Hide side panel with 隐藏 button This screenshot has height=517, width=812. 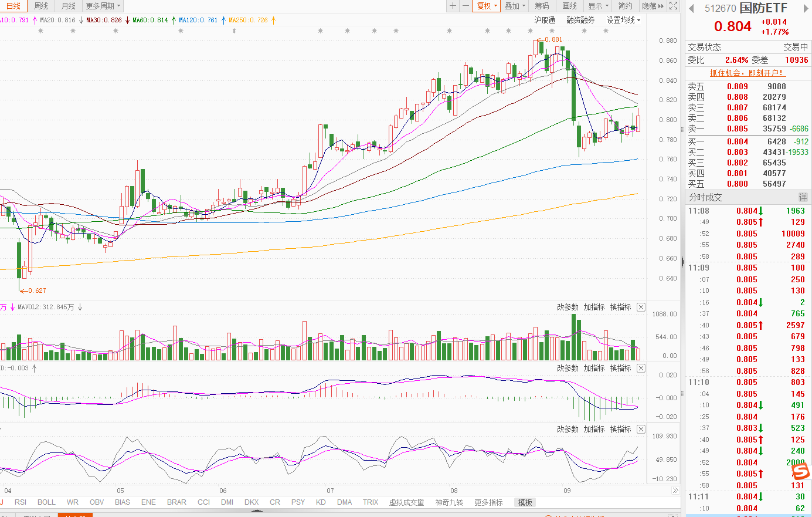tap(653, 6)
